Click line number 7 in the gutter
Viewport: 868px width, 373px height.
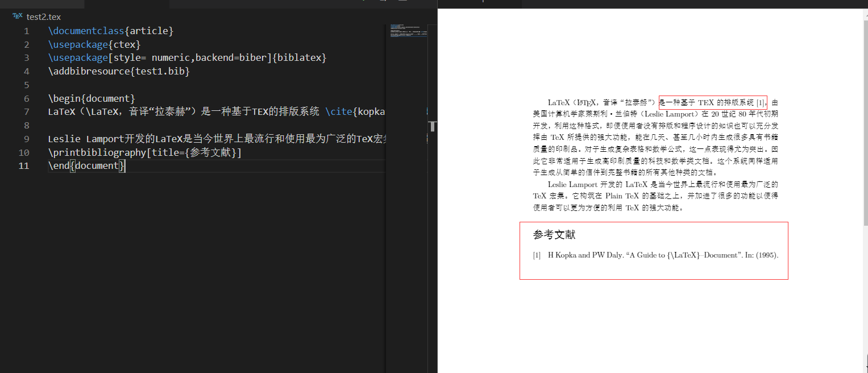[x=26, y=111]
